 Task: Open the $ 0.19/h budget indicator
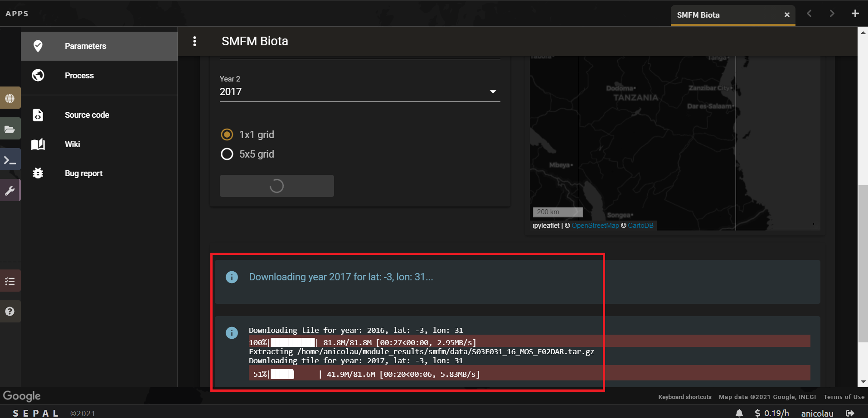(772, 413)
